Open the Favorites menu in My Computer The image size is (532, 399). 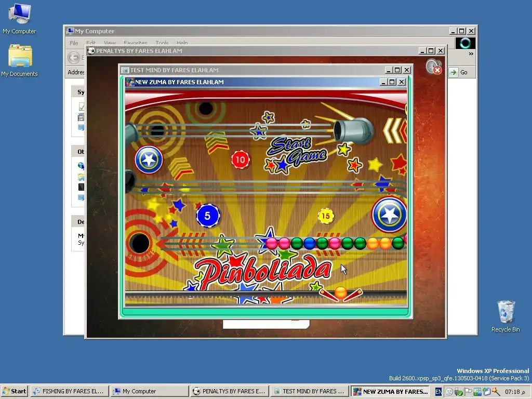point(136,43)
